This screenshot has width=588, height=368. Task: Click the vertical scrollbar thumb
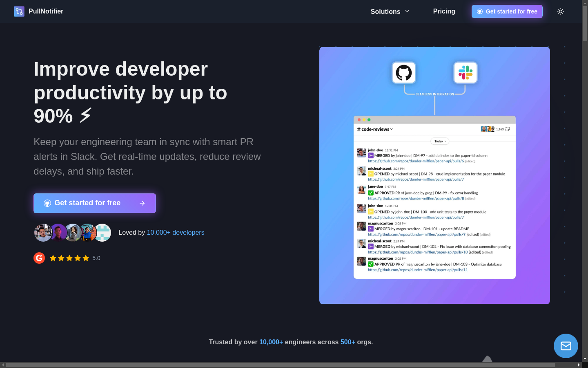tap(585, 24)
